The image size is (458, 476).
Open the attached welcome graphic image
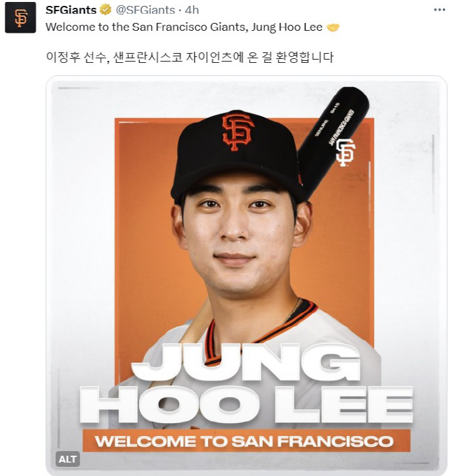click(x=246, y=275)
